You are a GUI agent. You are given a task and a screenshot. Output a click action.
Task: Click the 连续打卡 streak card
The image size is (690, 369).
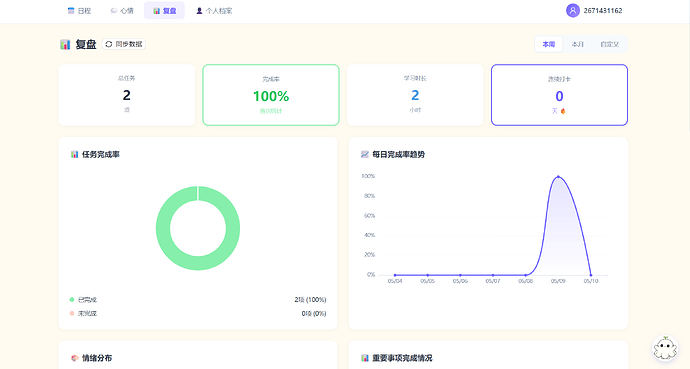(559, 95)
